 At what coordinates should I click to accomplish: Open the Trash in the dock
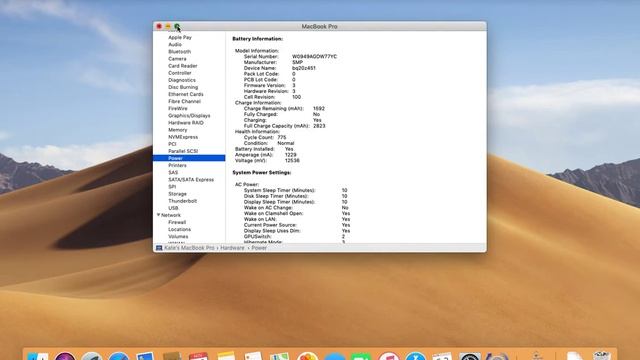pos(601,355)
